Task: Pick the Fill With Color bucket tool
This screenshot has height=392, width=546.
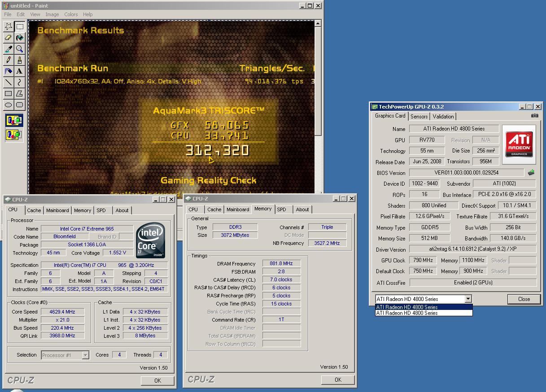Action: (20, 38)
